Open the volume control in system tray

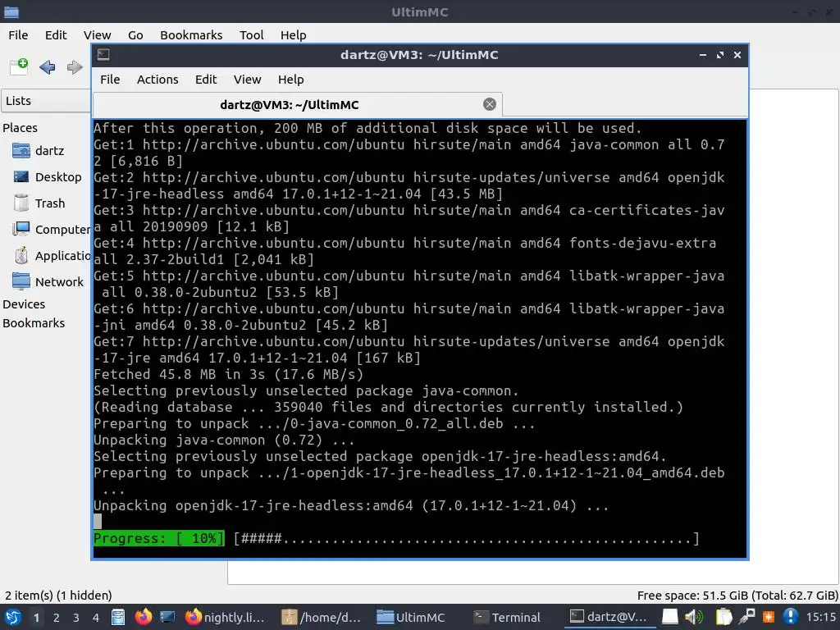[694, 617]
